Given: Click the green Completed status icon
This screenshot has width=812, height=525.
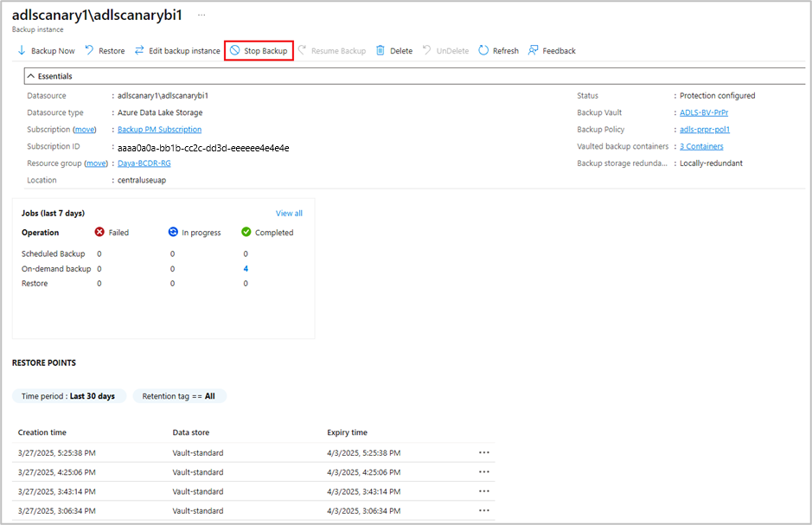Looking at the screenshot, I should [x=246, y=232].
